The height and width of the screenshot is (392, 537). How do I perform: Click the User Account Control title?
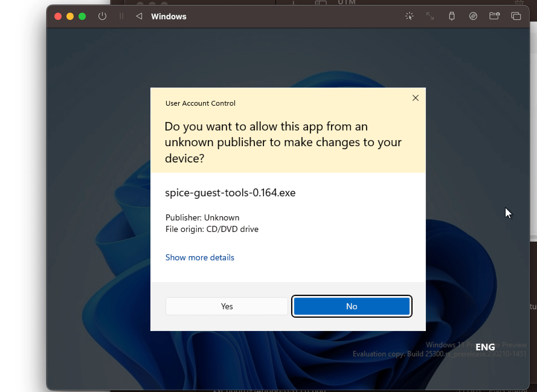(x=200, y=103)
